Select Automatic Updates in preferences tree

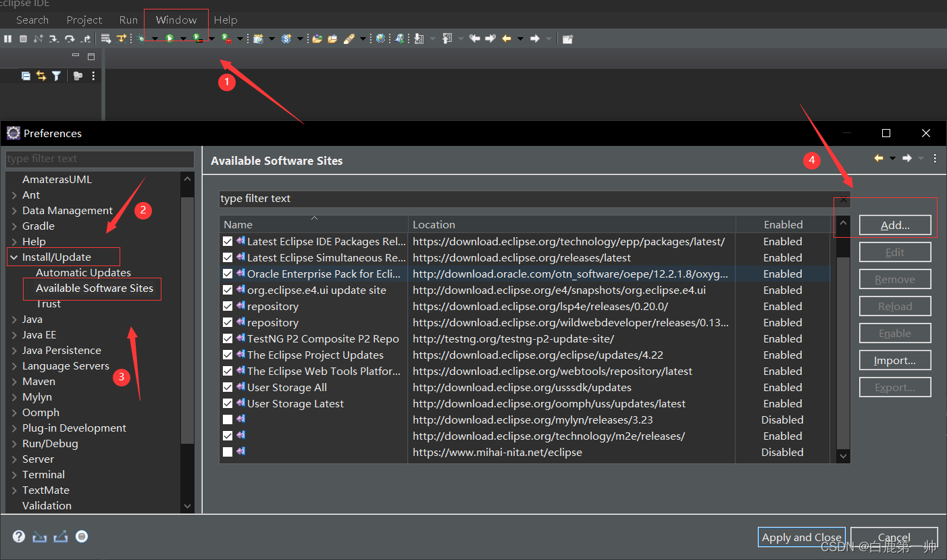pos(83,273)
